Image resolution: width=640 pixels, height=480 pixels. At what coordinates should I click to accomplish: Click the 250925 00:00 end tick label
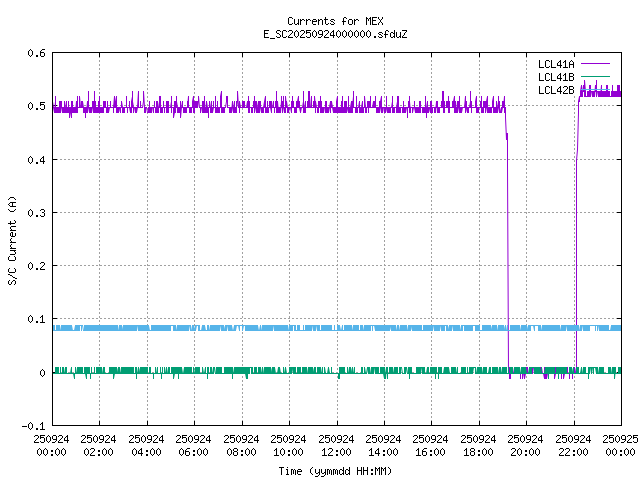[621, 445]
